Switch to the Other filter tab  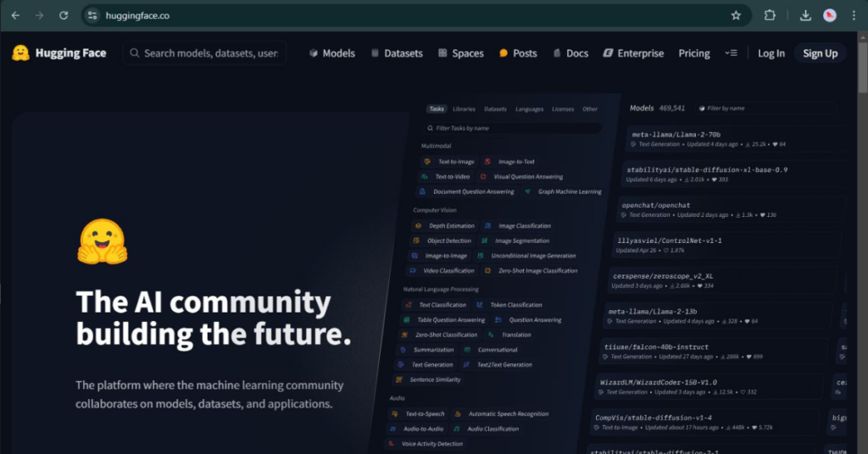point(590,109)
